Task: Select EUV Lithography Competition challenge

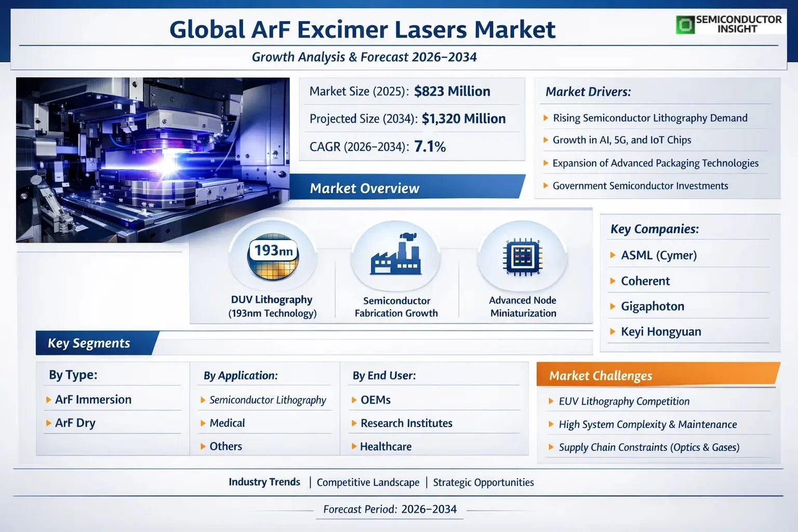Action: 624,402
